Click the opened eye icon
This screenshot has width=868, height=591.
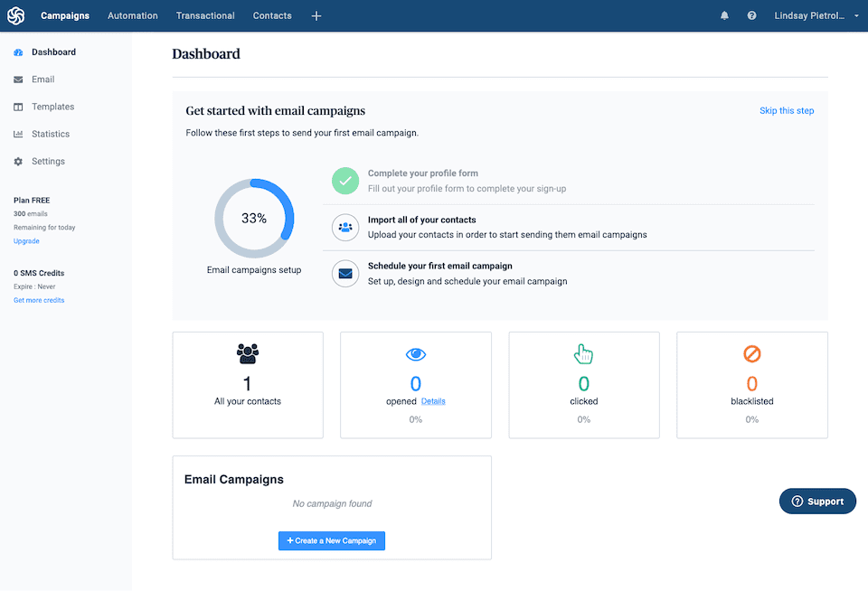[x=416, y=354]
